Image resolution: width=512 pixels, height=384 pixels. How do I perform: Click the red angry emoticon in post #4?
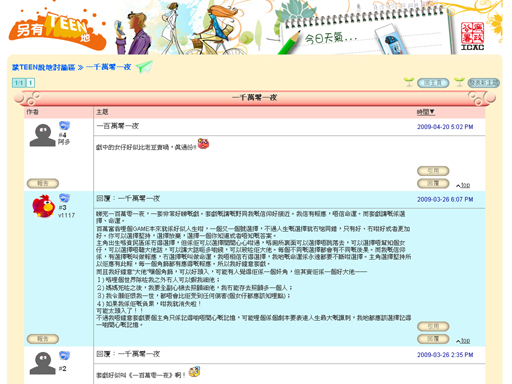click(x=203, y=144)
